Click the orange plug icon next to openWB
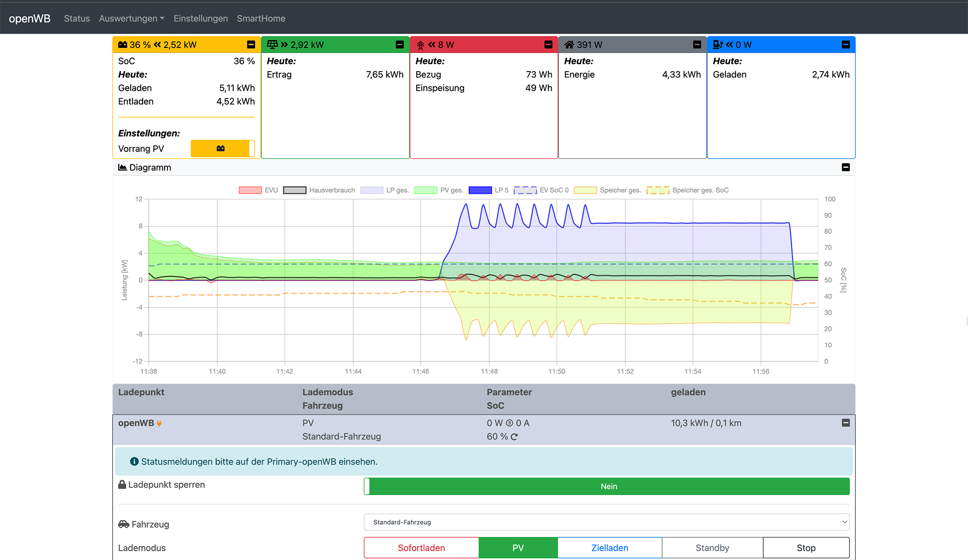This screenshot has width=968, height=560. [159, 424]
